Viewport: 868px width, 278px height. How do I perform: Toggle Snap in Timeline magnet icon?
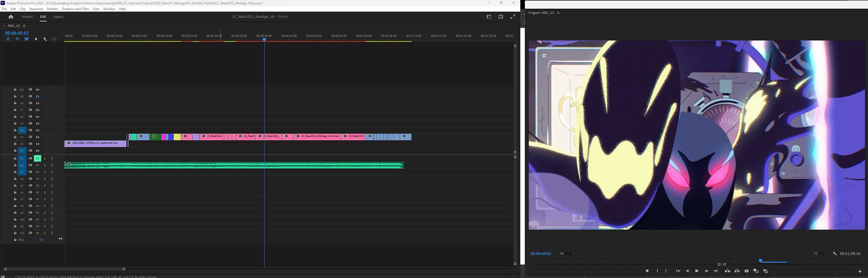17,39
